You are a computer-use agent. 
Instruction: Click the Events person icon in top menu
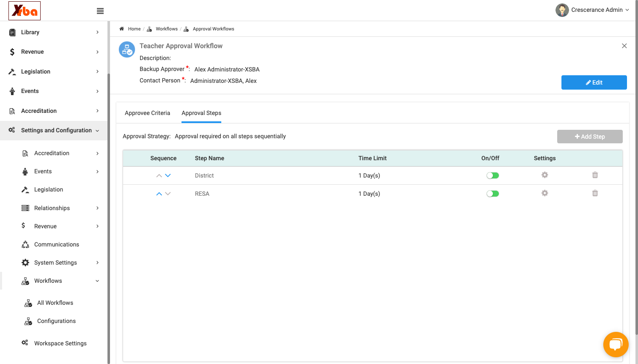12,91
